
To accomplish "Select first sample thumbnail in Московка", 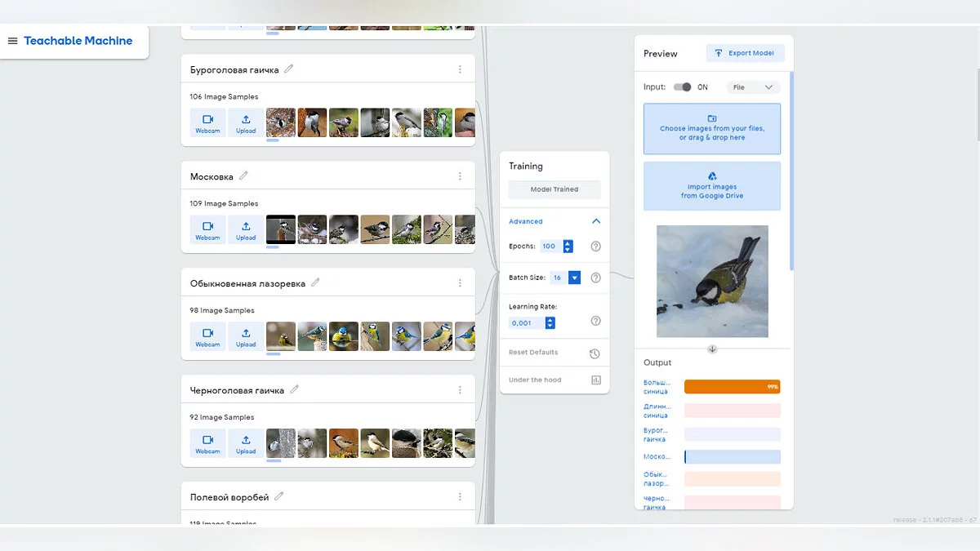I will (x=281, y=229).
